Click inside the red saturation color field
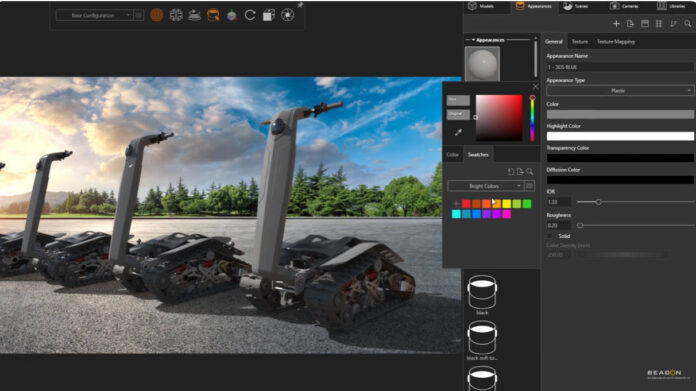The height and width of the screenshot is (391, 696). point(499,118)
